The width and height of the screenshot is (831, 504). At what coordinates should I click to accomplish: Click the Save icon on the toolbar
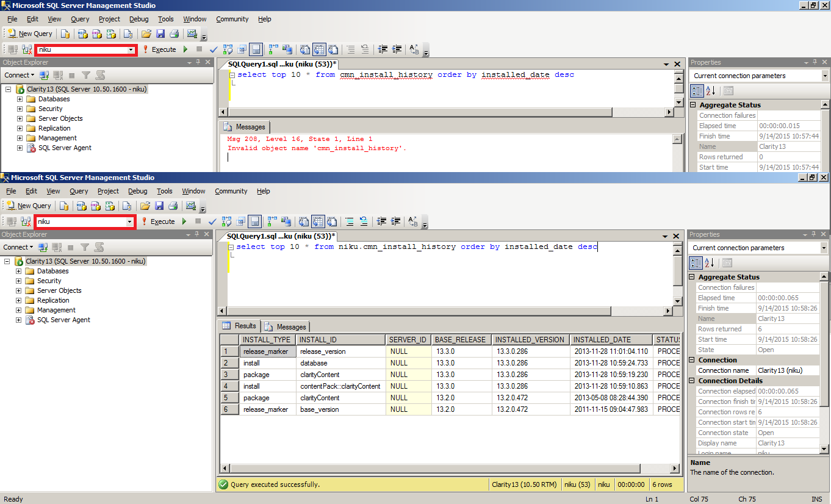[160, 33]
